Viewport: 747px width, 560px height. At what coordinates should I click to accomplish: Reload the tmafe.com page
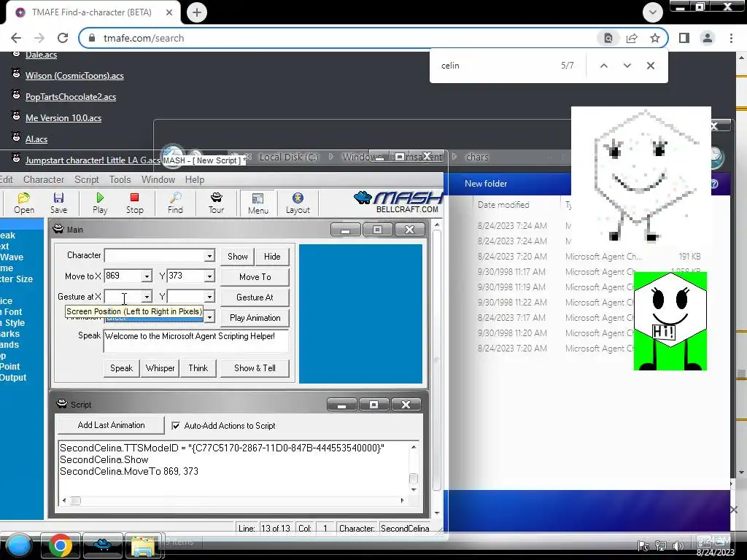point(63,38)
